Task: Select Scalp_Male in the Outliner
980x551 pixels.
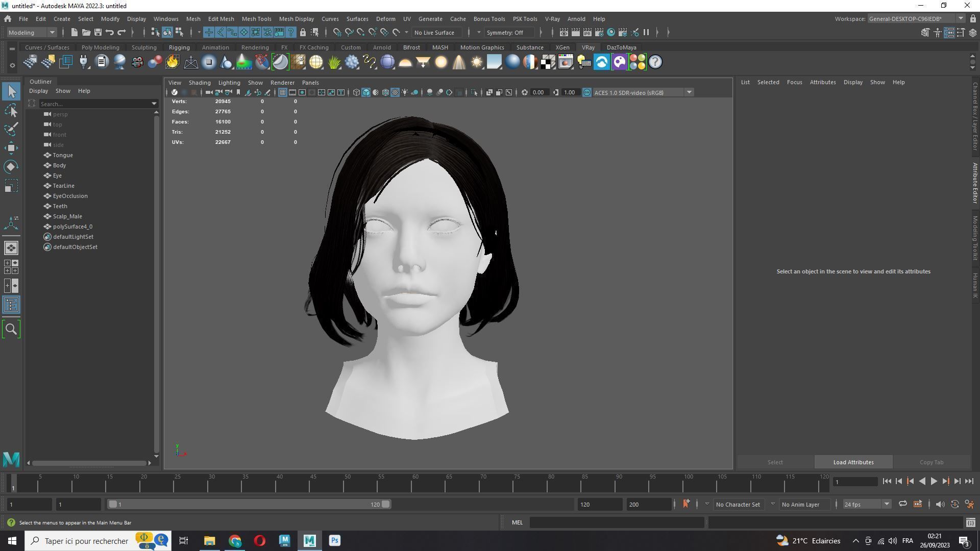Action: point(67,216)
